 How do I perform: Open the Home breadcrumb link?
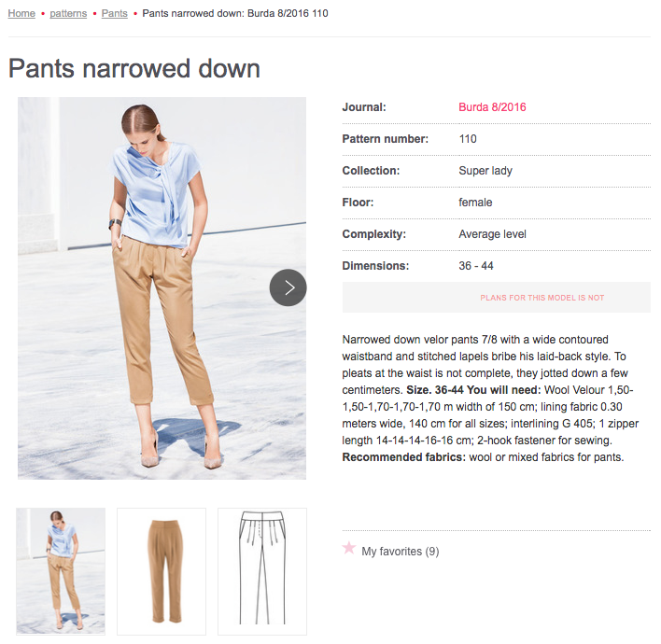21,13
